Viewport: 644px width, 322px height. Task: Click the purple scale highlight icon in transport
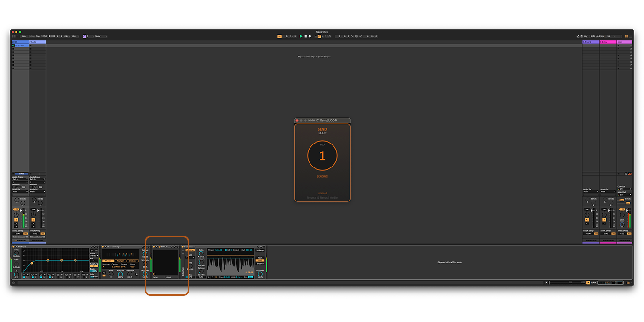click(x=84, y=36)
